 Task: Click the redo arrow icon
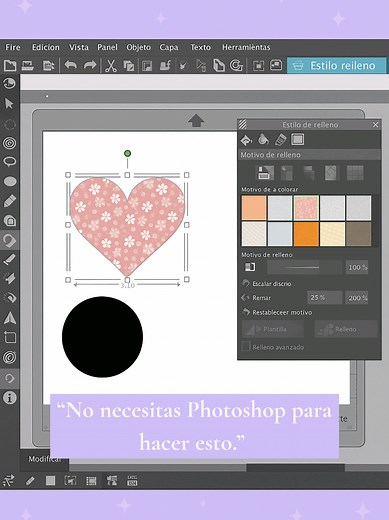[90, 65]
